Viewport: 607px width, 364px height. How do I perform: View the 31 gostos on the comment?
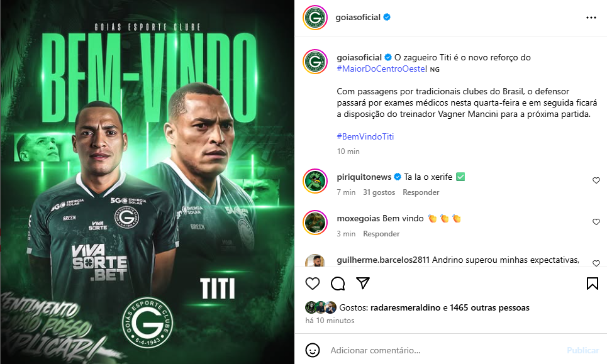click(379, 192)
